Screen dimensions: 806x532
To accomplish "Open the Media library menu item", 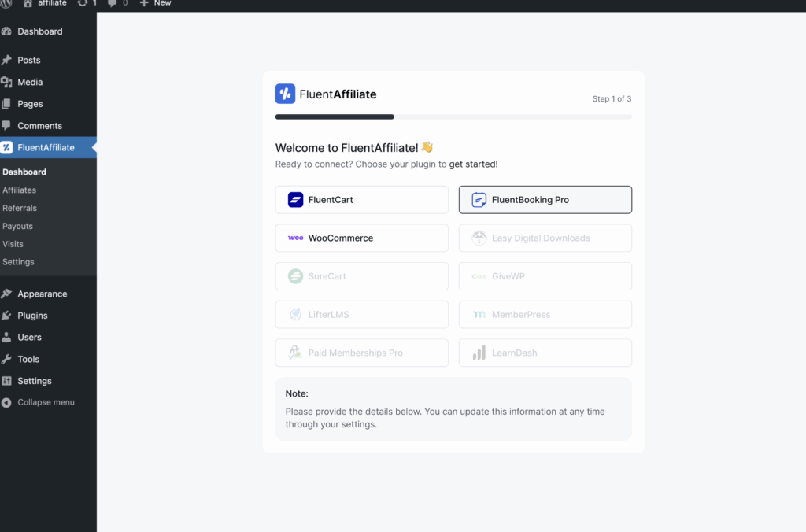I will point(48,83).
